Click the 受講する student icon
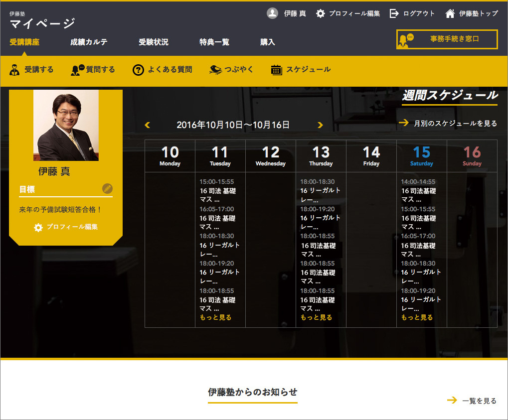Image resolution: width=508 pixels, height=420 pixels. [15, 70]
